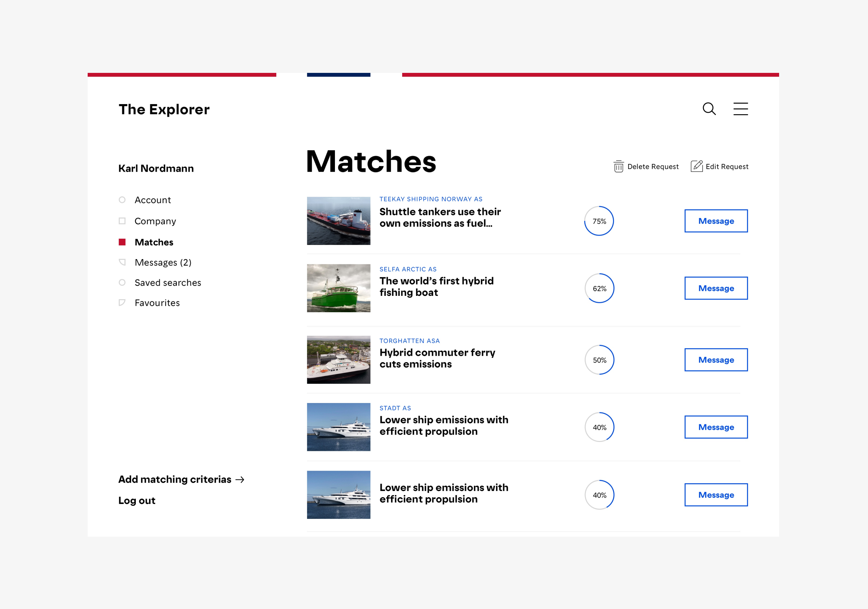Click The Explorer logo title

pyautogui.click(x=164, y=109)
